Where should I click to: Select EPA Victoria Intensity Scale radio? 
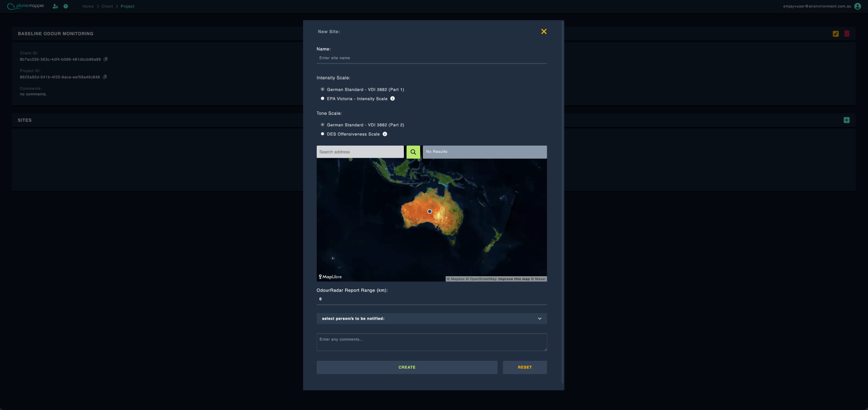[323, 98]
